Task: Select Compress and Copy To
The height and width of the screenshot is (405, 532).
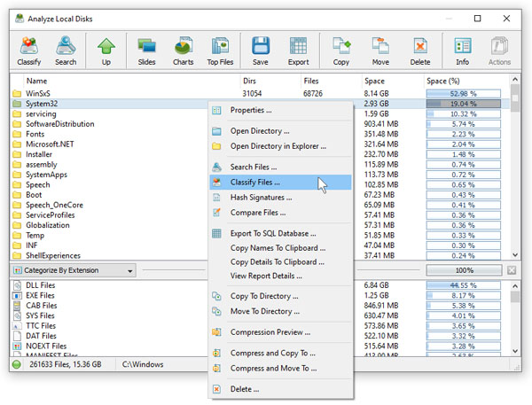Action: (x=280, y=353)
